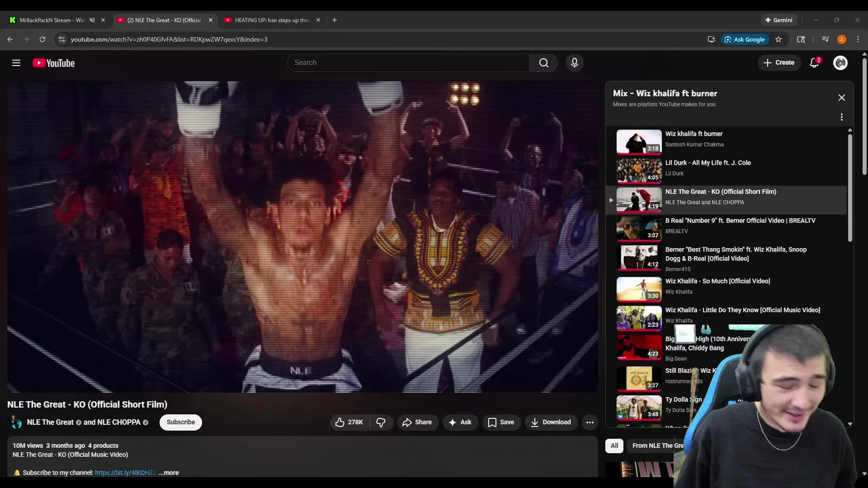
Task: Click the video player to pause
Action: (x=302, y=237)
